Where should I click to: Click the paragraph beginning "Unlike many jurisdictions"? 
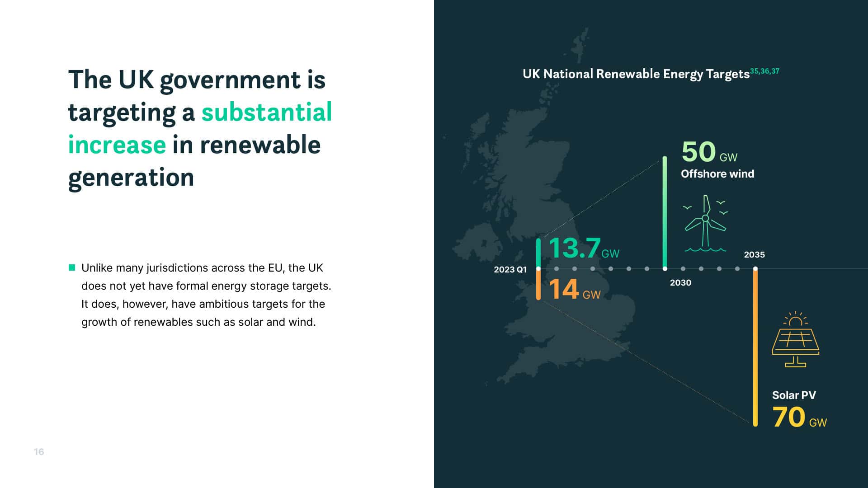206,295
